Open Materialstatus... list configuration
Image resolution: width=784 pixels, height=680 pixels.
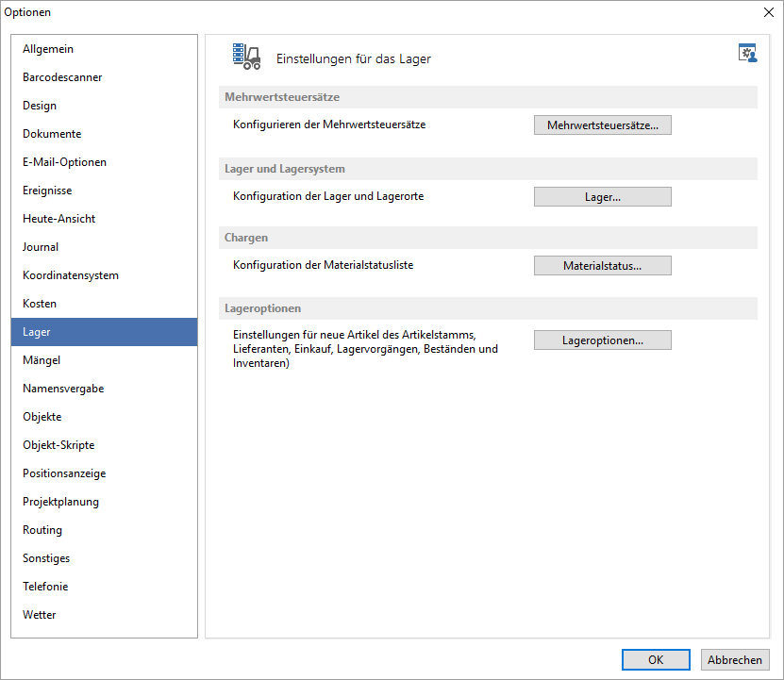(x=603, y=266)
